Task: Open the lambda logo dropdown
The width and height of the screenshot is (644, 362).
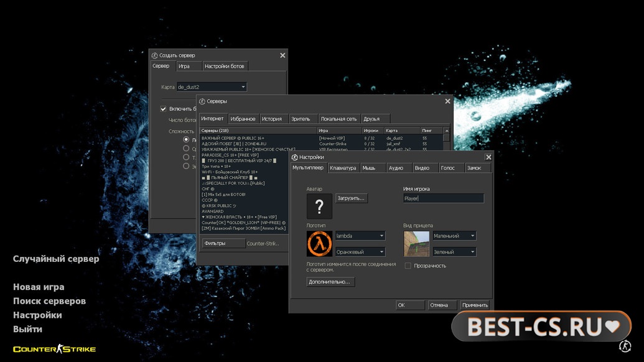Action: (360, 236)
